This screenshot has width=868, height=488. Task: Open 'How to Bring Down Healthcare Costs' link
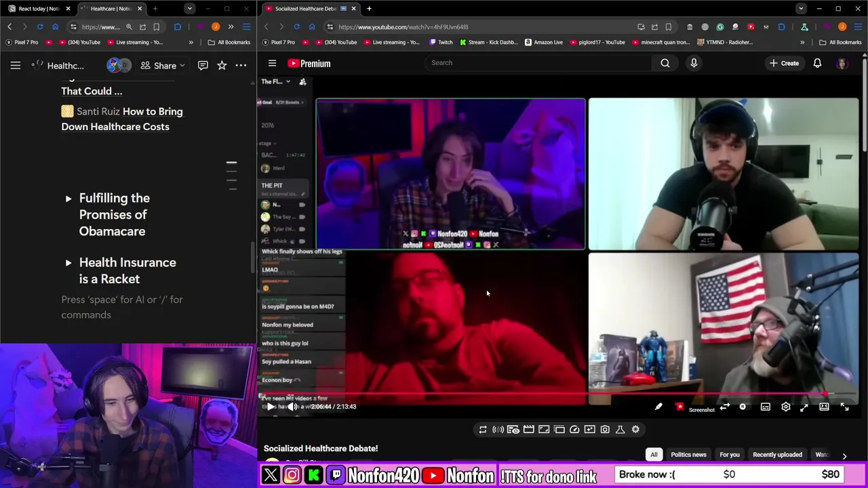click(122, 119)
